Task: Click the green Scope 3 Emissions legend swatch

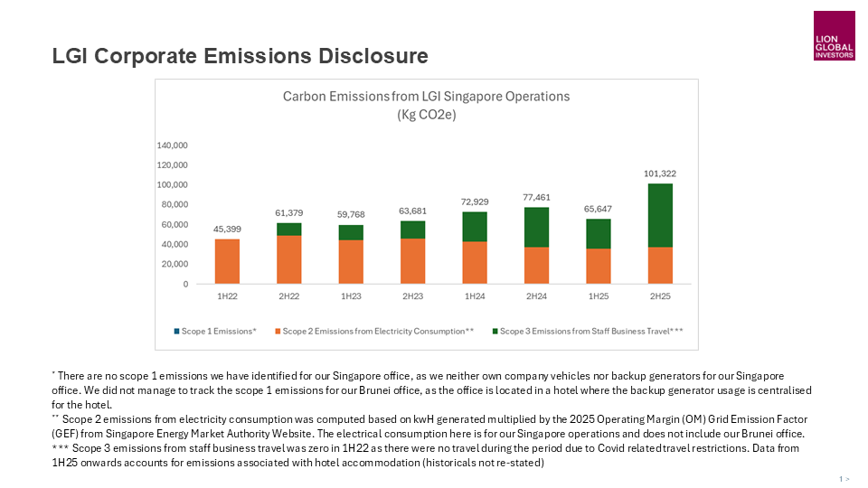Action: pos(494,332)
